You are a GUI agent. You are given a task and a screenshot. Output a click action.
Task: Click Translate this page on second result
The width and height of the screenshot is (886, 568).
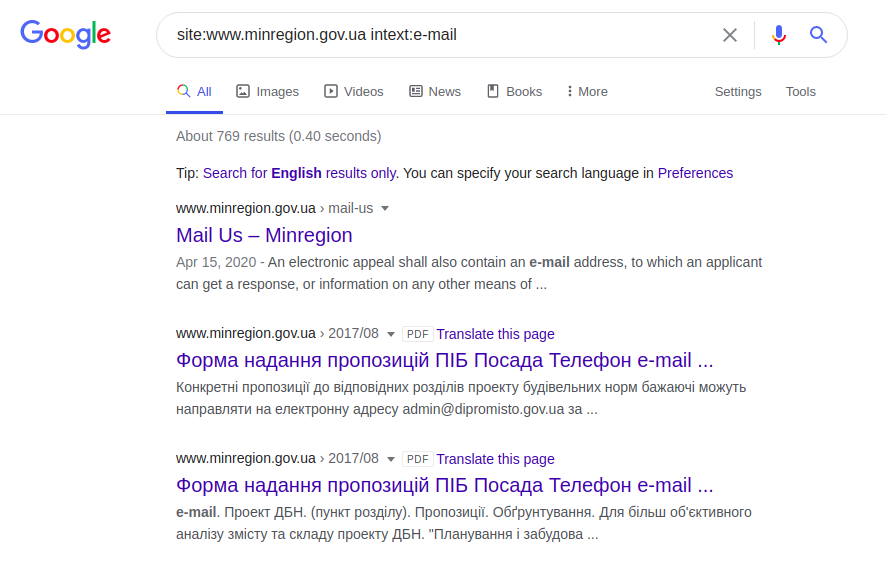coord(495,334)
